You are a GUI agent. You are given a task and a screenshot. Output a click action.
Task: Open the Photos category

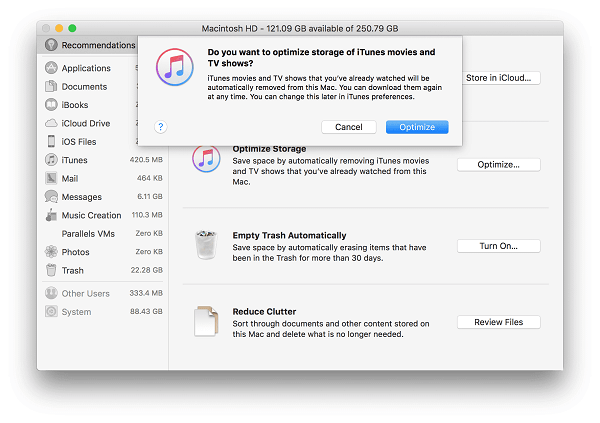coord(75,252)
